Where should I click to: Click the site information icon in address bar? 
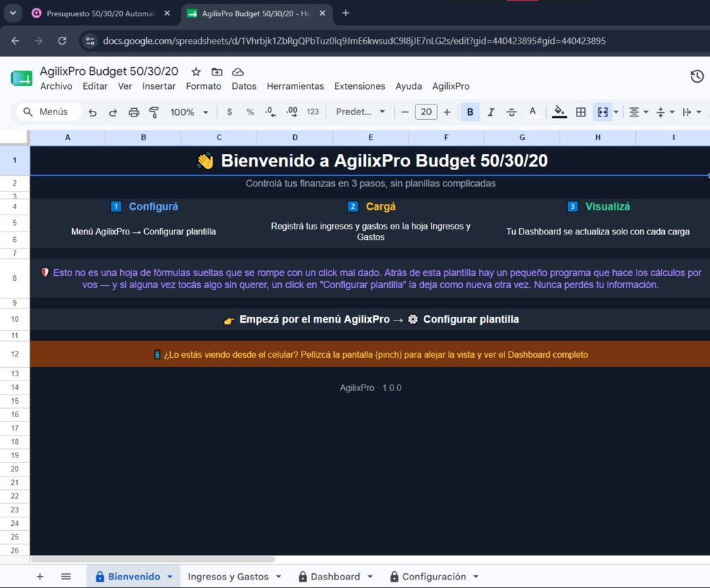coord(90,41)
